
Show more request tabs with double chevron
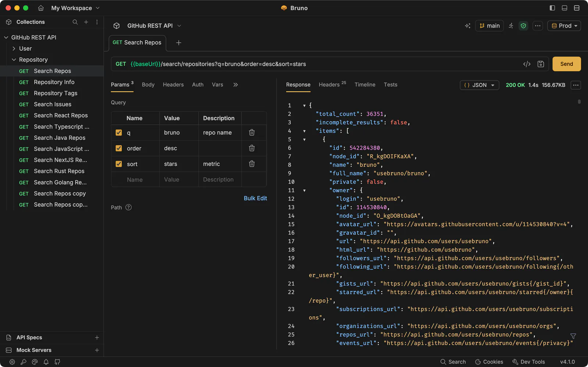point(236,85)
